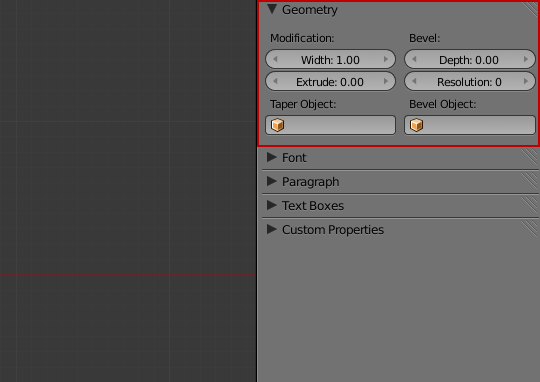The width and height of the screenshot is (540, 382).
Task: Open the Bevel Object selector field
Action: click(470, 125)
